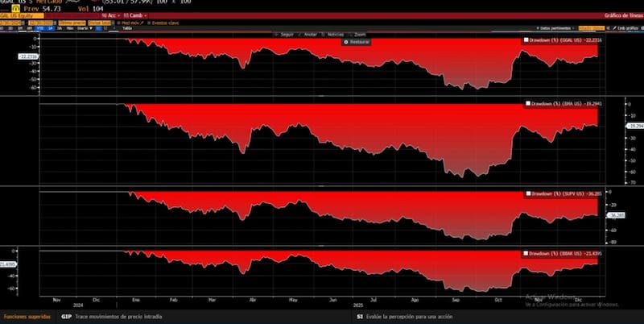Open the % Acc dropdown
This screenshot has width=644, height=324.
(x=109, y=15)
